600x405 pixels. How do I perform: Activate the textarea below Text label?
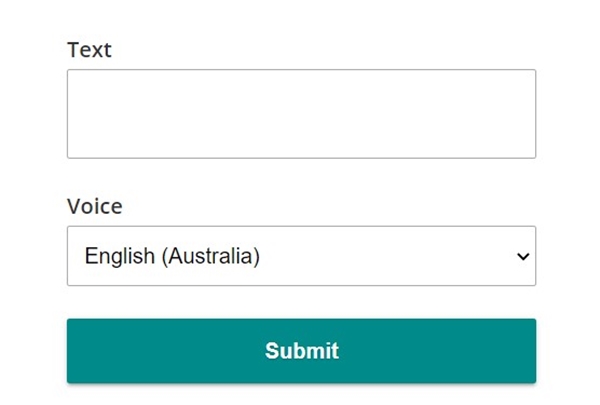coord(302,114)
